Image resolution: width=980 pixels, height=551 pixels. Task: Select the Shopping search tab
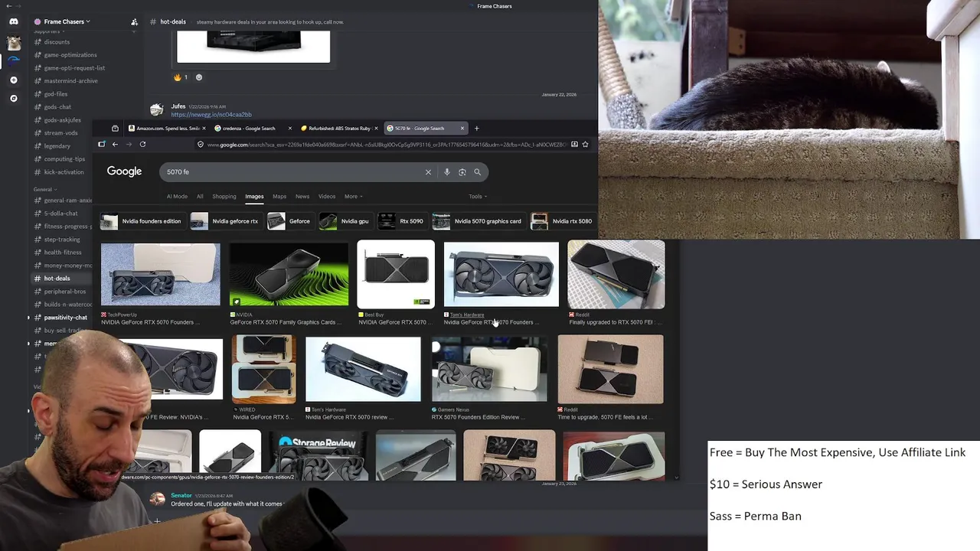click(224, 196)
